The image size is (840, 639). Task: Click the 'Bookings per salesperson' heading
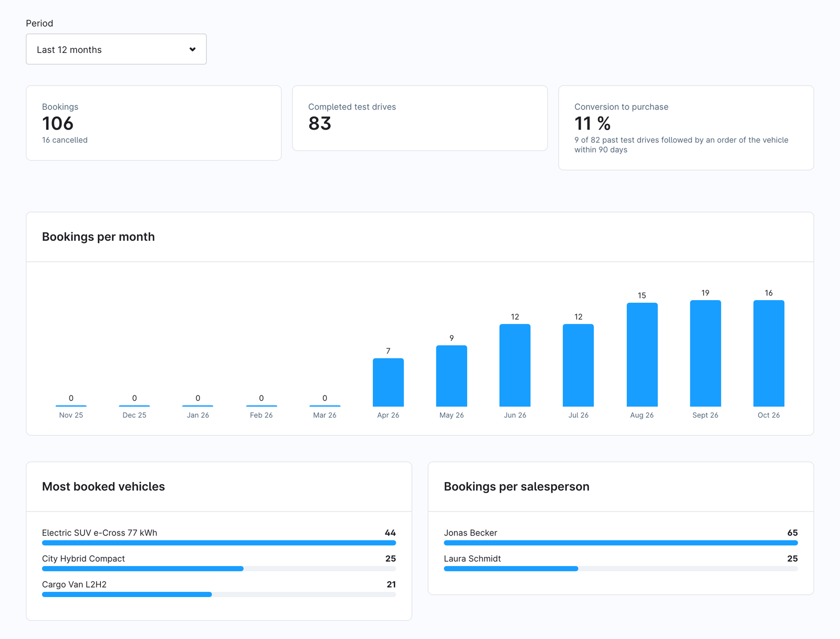pyautogui.click(x=517, y=486)
